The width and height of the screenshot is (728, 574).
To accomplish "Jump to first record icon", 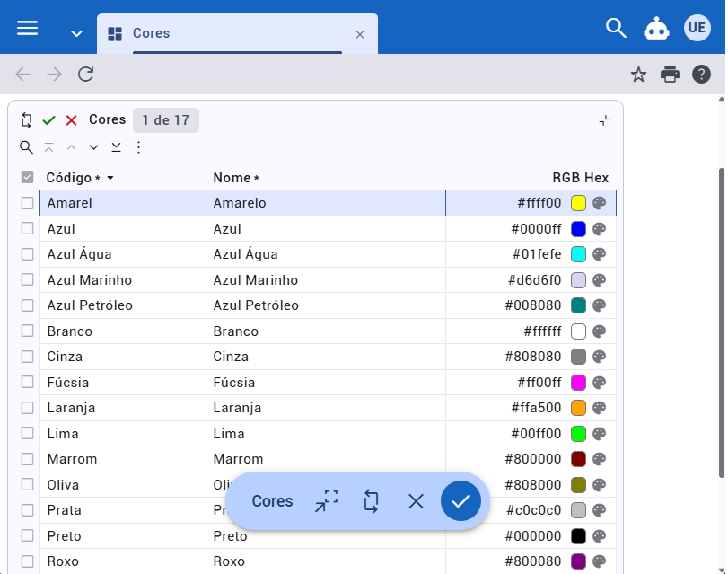I will [x=48, y=147].
